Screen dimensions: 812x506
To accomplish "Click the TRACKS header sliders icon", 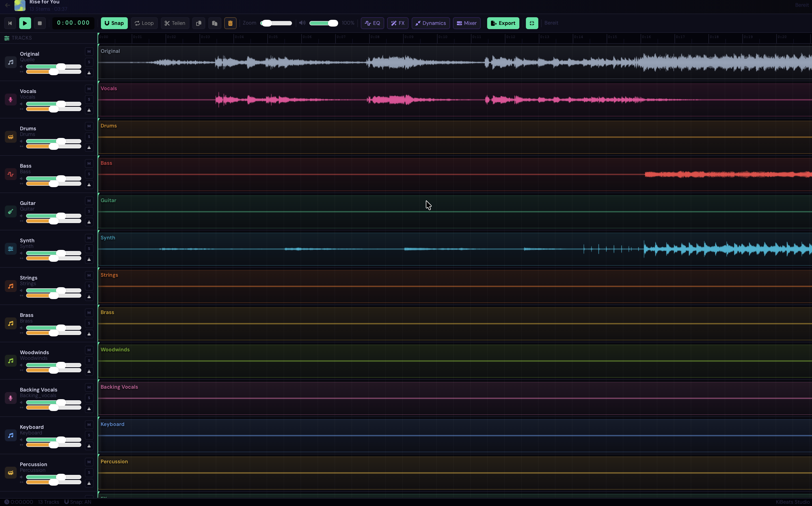I will coord(7,38).
